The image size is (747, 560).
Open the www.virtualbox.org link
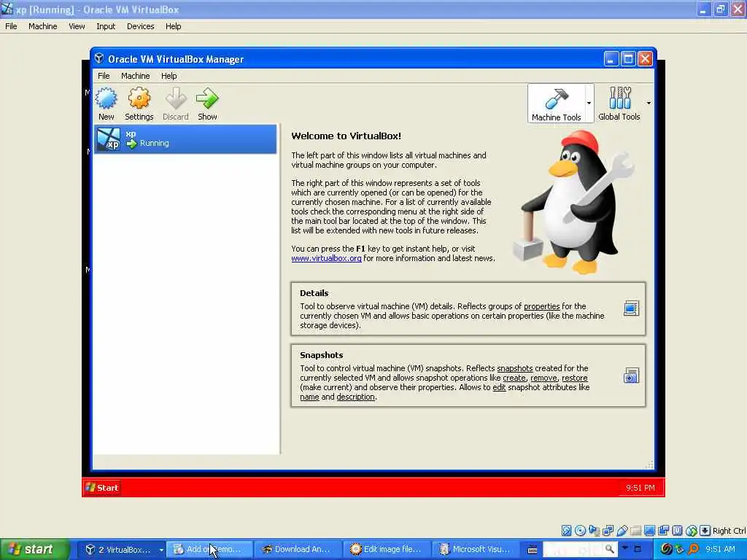pos(326,258)
